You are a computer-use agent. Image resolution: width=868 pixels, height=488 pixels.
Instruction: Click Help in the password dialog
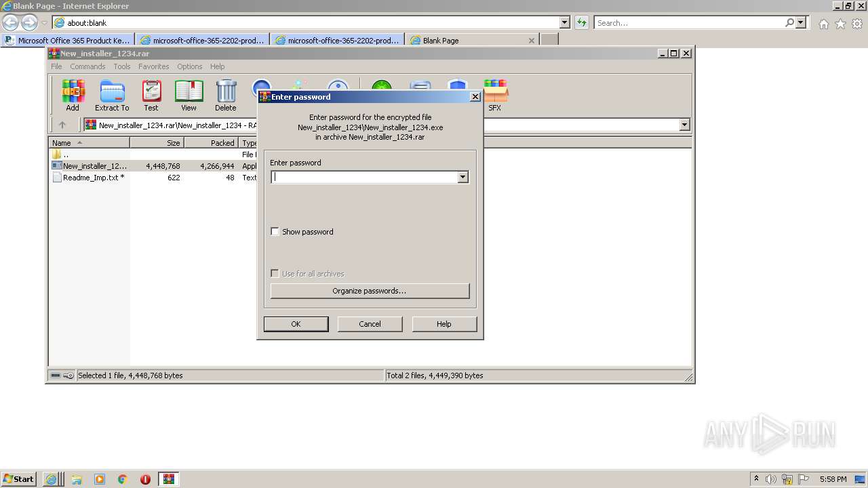pyautogui.click(x=444, y=324)
